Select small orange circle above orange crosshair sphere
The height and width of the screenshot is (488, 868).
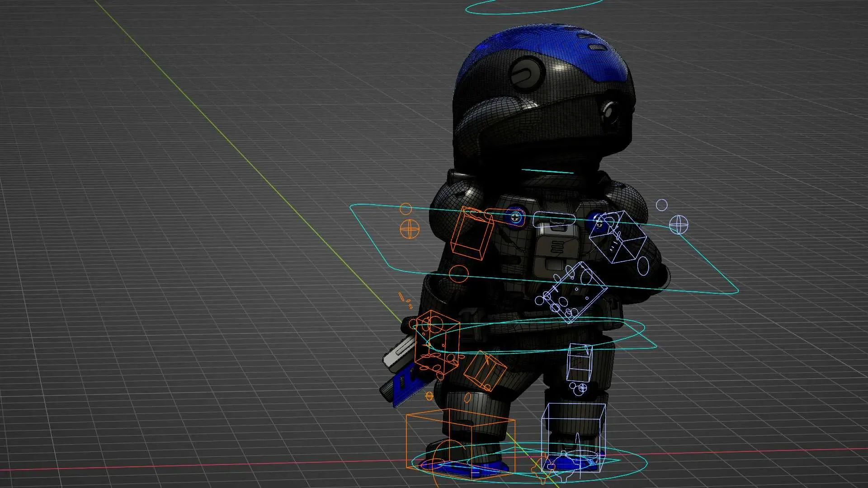tap(406, 209)
